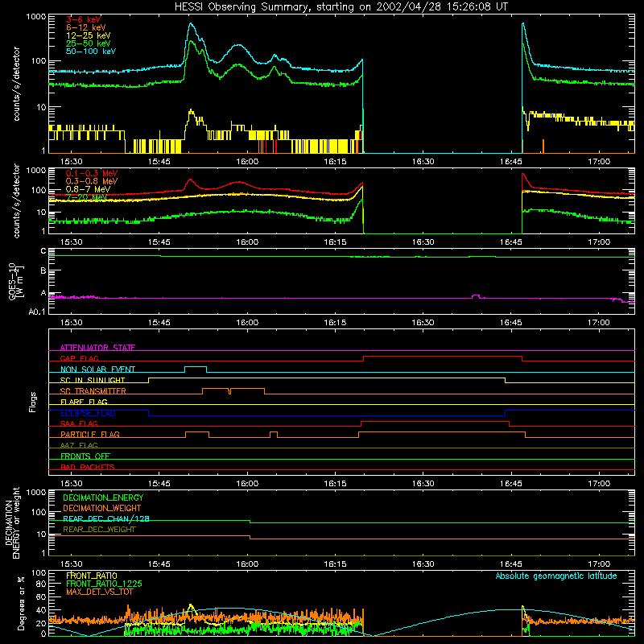Click the A0.1 tick label on GOES panel
Viewport: 644px width, 644px height.
[x=37, y=312]
